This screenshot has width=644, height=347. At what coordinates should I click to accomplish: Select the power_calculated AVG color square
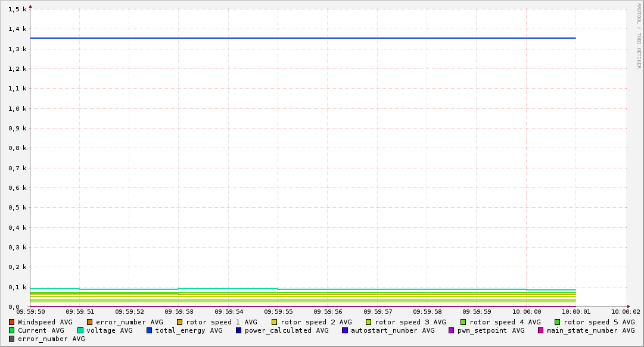[x=239, y=330]
